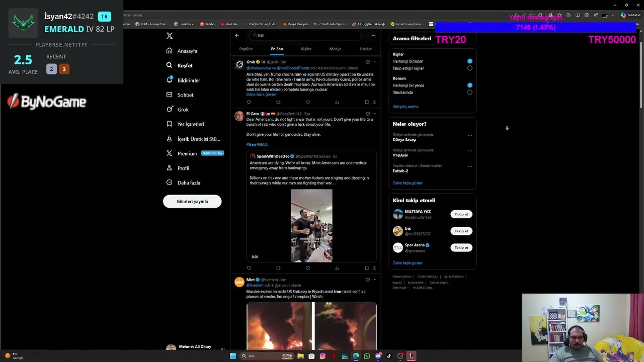Screen dimensions: 644x362
Task: Click the Iran search field
Action: 306,35
